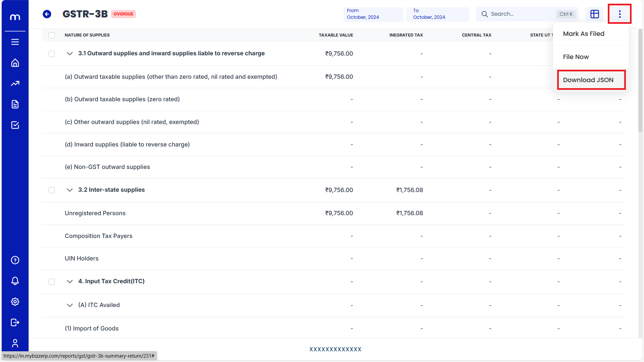Open the notifications bell icon
This screenshot has height=362, width=644.
pyautogui.click(x=15, y=281)
